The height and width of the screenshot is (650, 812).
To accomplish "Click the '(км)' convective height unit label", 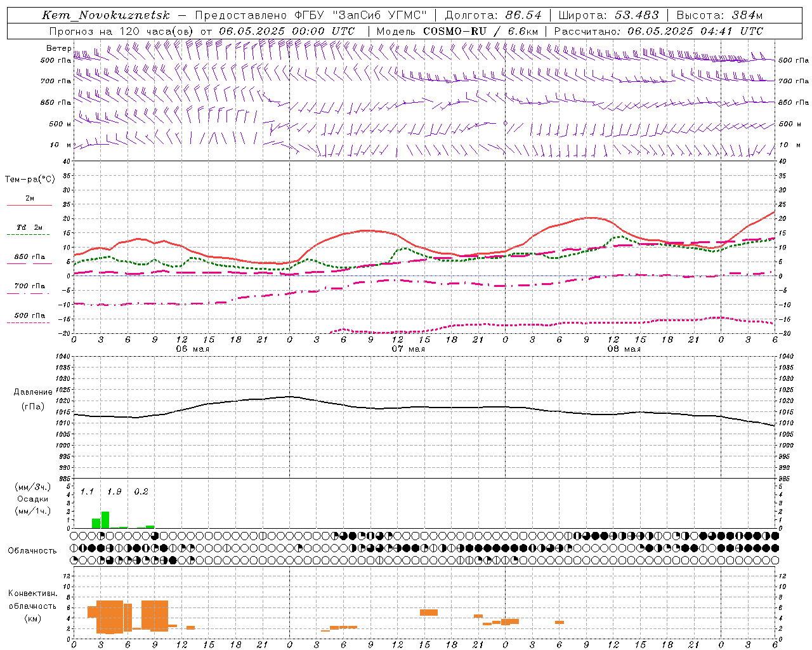I will pos(32,618).
